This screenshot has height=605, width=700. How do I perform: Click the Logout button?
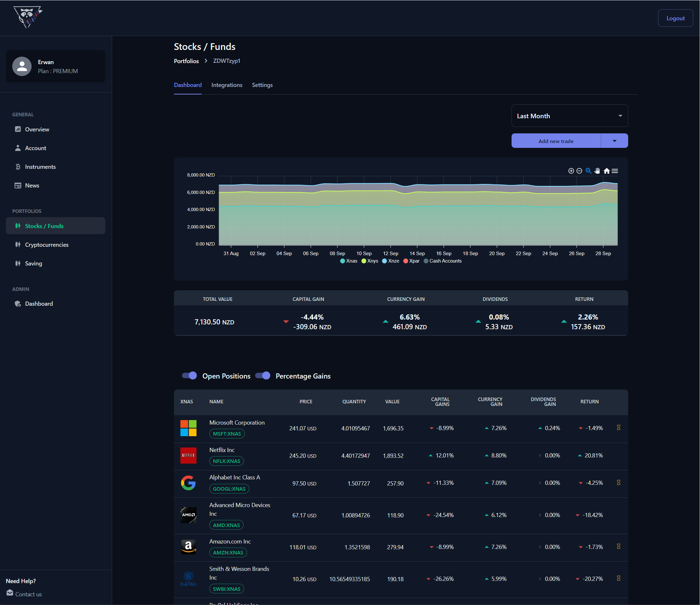[675, 18]
